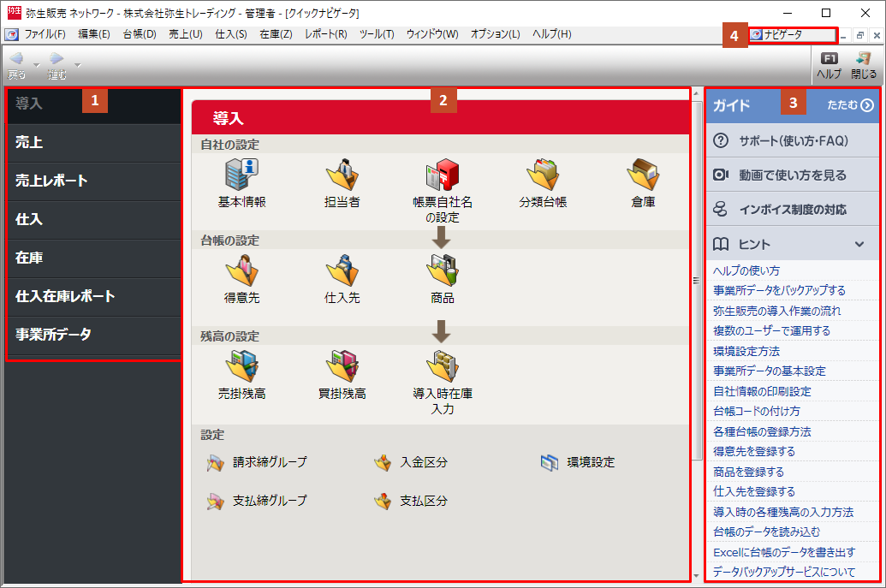Image resolution: width=886 pixels, height=588 pixels.
Task: Open the 戻る history dropdown arrow
Action: [37, 66]
